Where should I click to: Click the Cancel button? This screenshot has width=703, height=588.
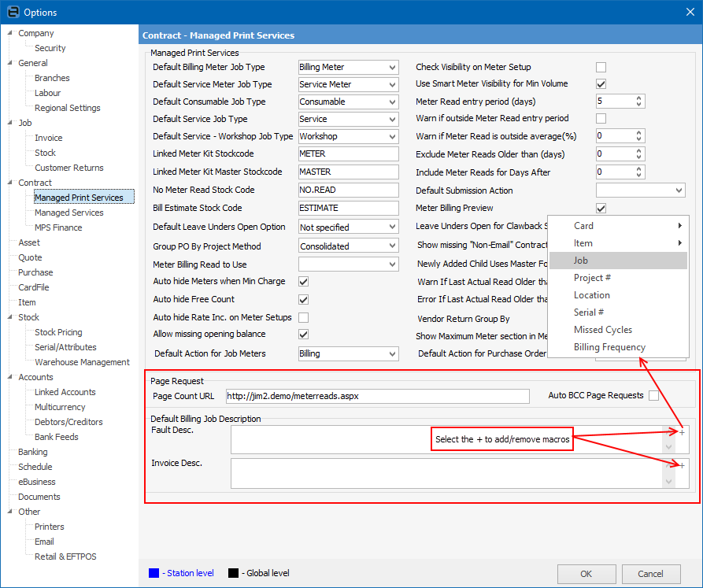click(x=650, y=574)
